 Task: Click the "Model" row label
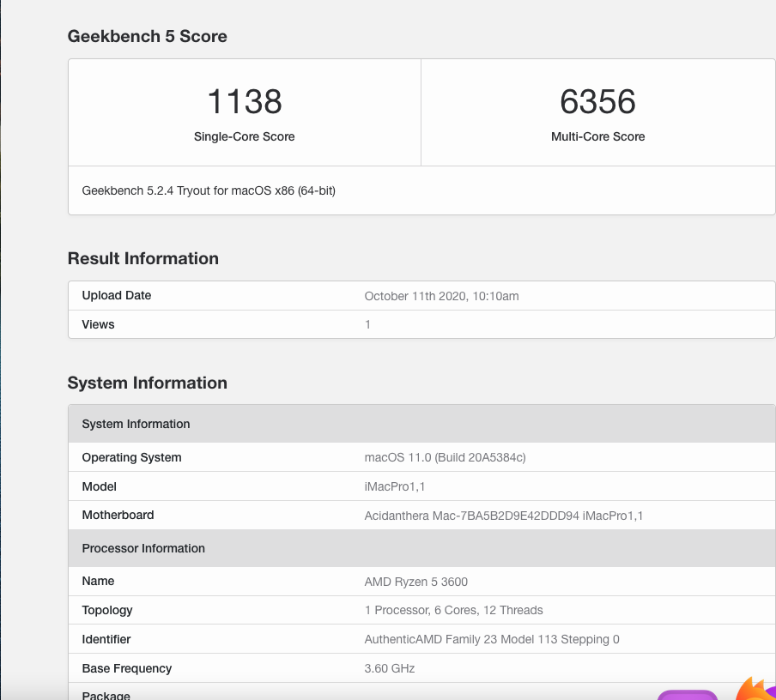[x=99, y=486]
